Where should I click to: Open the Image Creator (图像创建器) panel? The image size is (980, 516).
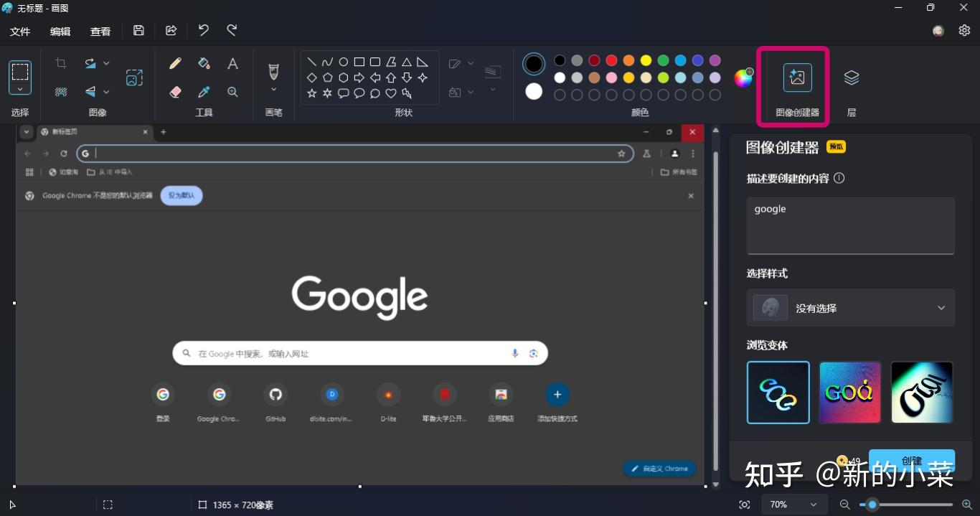[x=793, y=78]
